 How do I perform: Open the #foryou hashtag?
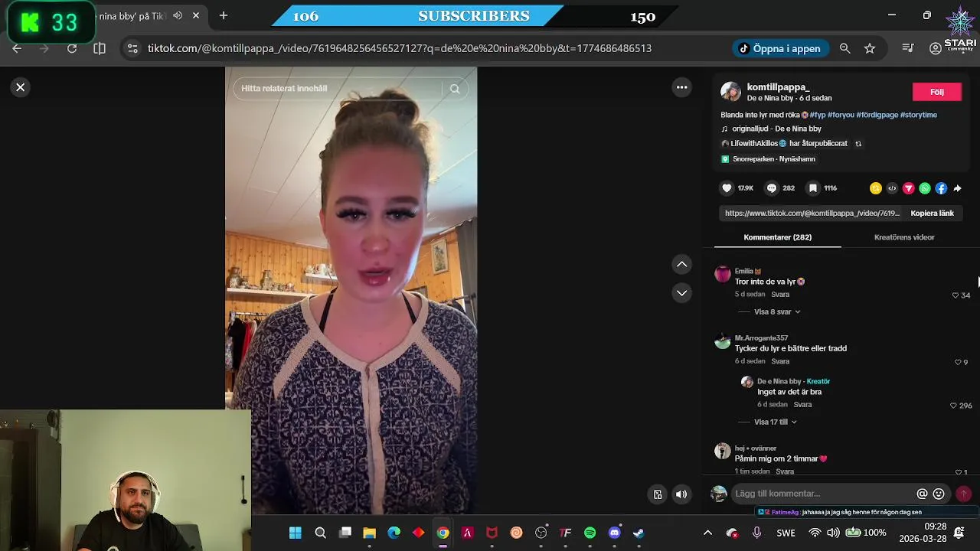(841, 115)
